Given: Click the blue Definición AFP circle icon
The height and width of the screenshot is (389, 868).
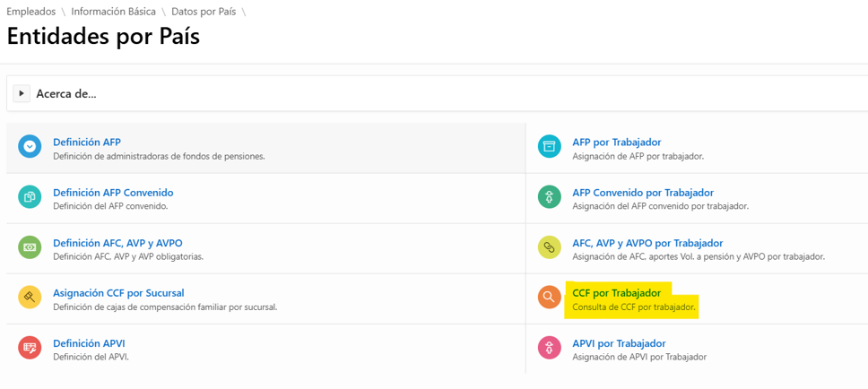Looking at the screenshot, I should [30, 146].
